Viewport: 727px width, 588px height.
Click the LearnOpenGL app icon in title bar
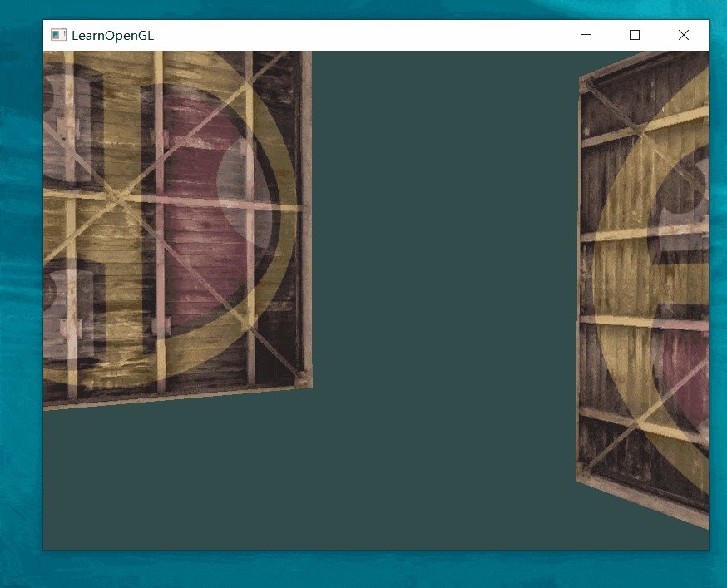click(58, 35)
